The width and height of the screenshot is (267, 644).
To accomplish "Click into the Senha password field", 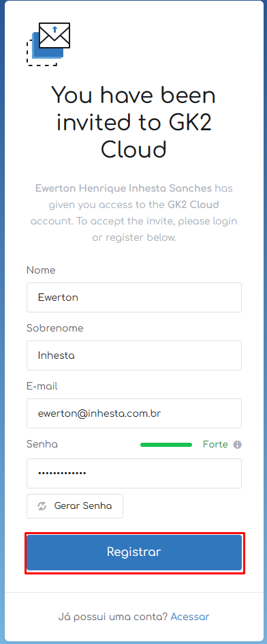I will [x=134, y=473].
